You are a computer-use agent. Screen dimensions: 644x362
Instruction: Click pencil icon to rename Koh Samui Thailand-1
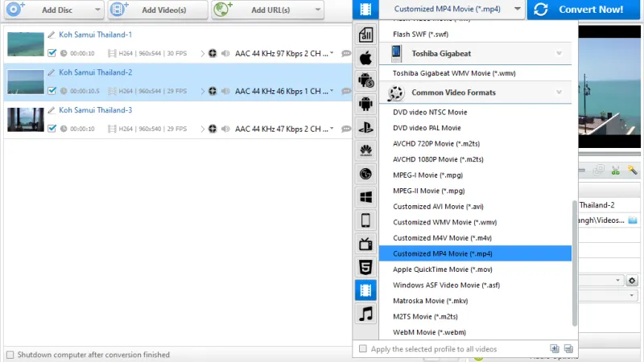click(x=52, y=35)
